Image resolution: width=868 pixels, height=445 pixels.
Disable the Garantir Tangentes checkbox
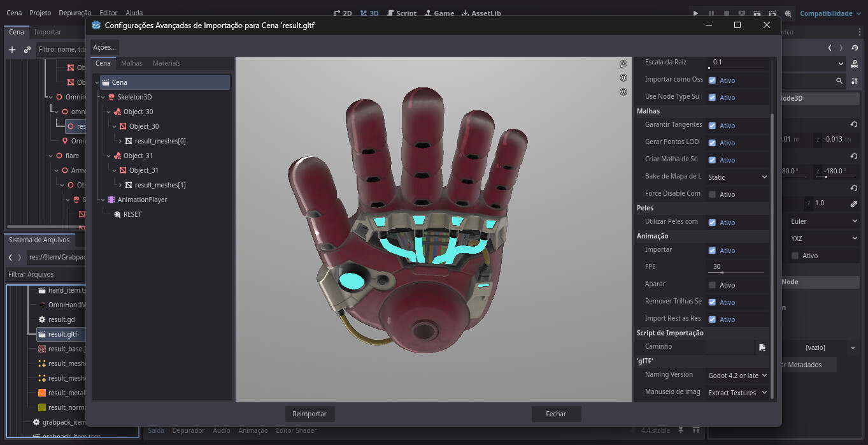712,126
